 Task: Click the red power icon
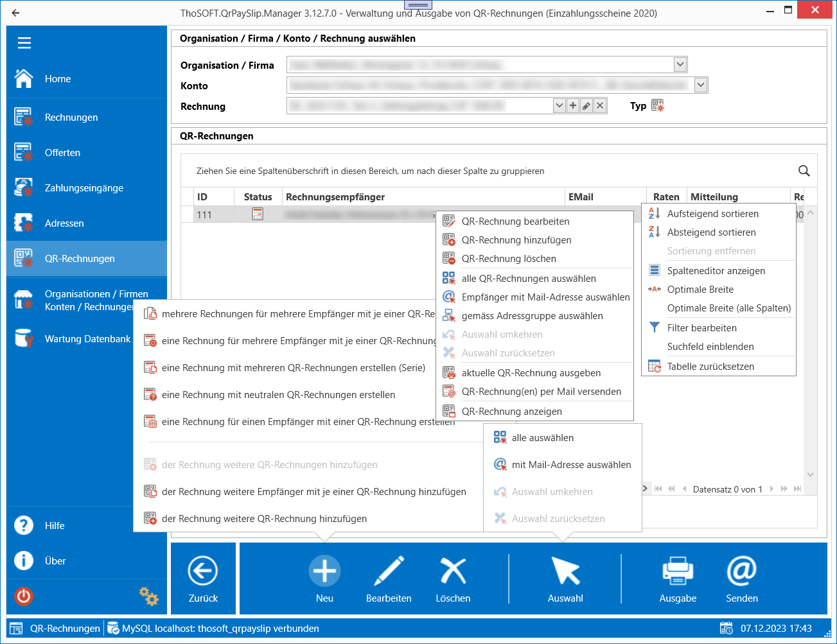(24, 596)
